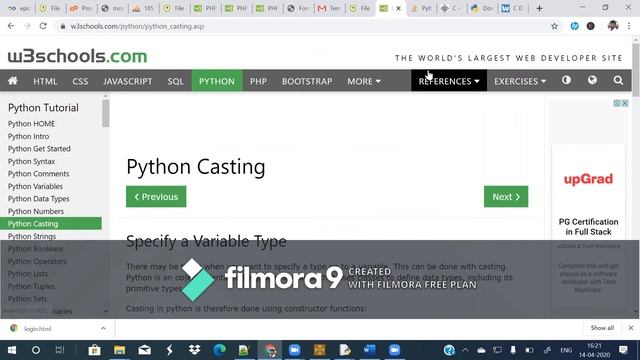Open the CSS tutorial menu item
640x360 pixels.
tap(80, 81)
